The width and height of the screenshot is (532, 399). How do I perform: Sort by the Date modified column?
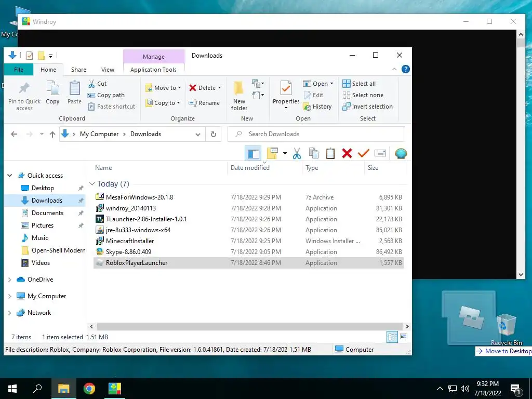[250, 168]
